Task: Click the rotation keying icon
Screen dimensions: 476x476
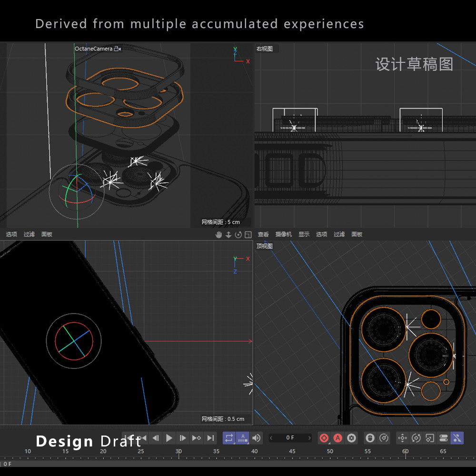Action: (x=416, y=438)
